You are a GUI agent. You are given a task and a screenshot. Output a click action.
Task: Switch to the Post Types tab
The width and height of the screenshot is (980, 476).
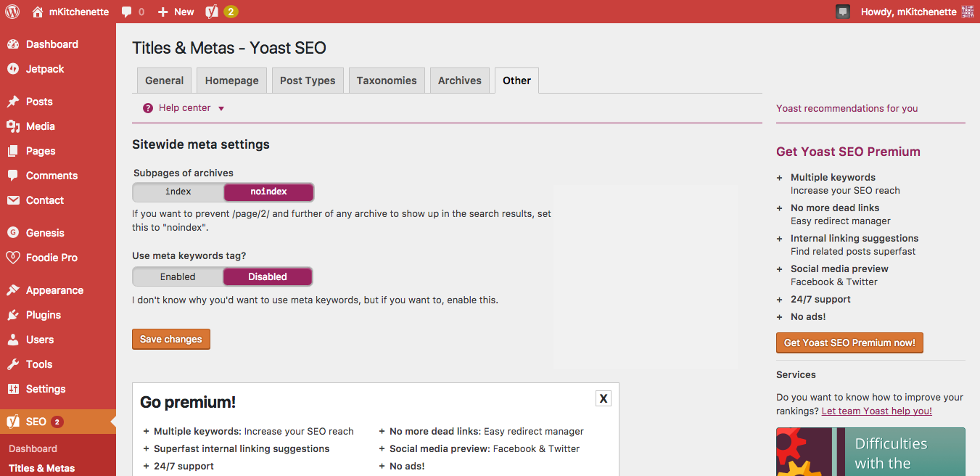tap(308, 81)
